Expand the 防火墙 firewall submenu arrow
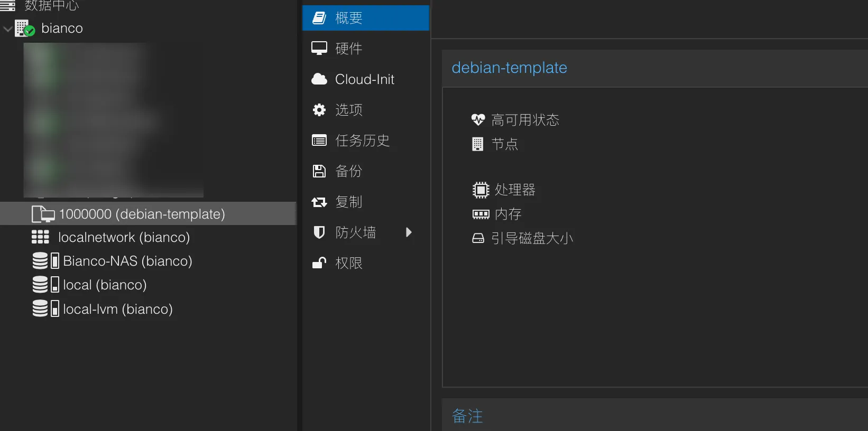The width and height of the screenshot is (868, 431). tap(408, 232)
